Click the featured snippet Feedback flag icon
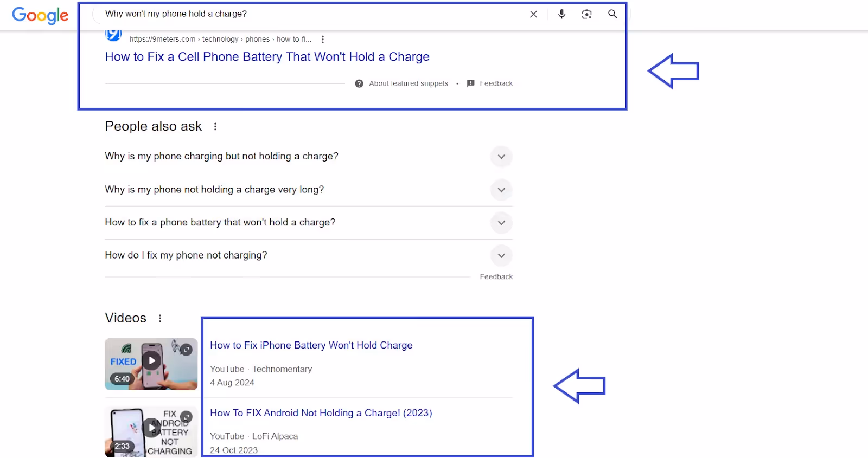Image resolution: width=868 pixels, height=458 pixels. (x=471, y=83)
